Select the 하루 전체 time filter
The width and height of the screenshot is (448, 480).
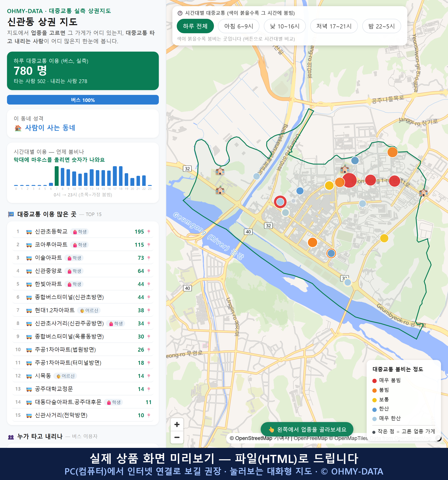click(x=195, y=26)
